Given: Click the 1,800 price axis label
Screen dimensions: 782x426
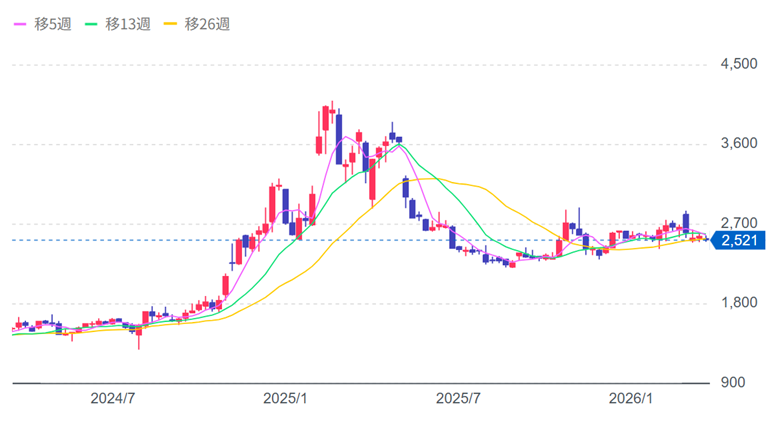Looking at the screenshot, I should (x=738, y=303).
